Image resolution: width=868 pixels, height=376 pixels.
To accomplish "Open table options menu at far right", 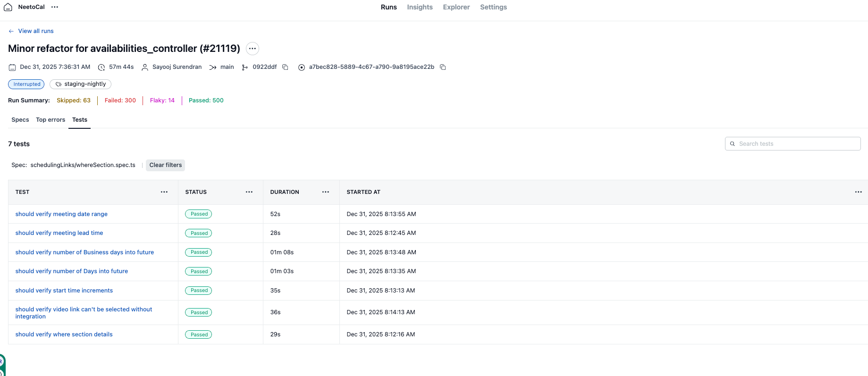I will tap(858, 192).
